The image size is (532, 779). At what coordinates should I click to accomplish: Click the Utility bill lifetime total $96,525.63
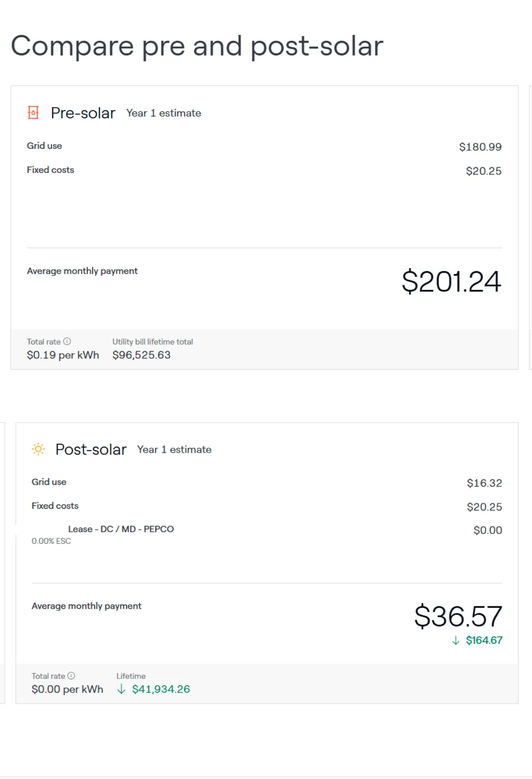141,355
